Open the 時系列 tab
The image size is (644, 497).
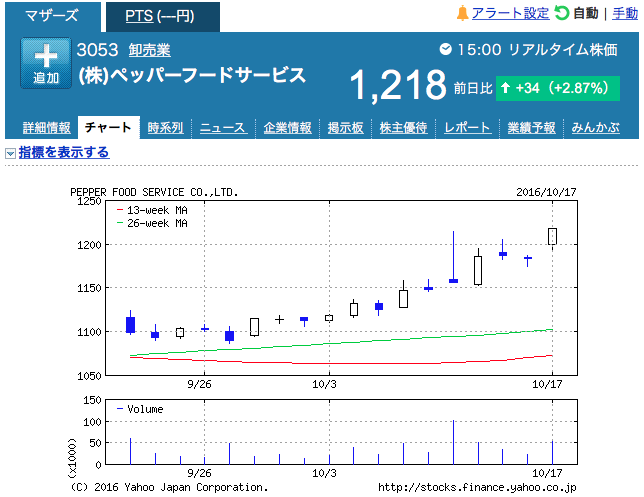click(165, 128)
